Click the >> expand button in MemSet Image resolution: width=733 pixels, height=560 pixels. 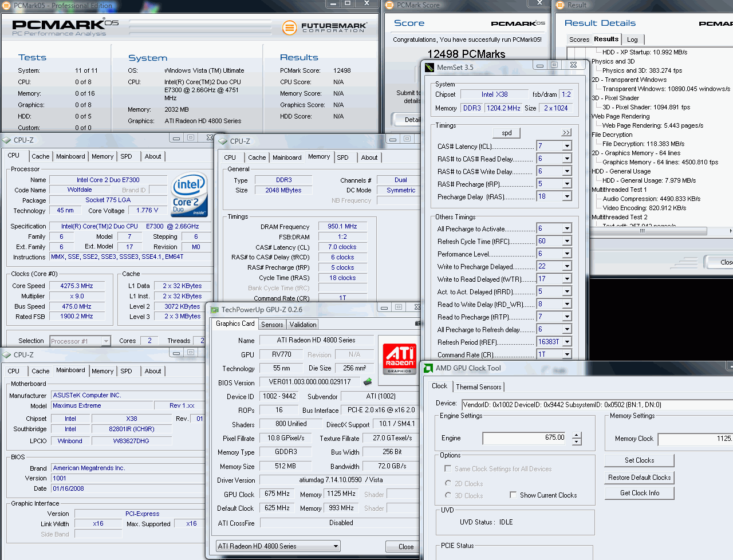566,132
